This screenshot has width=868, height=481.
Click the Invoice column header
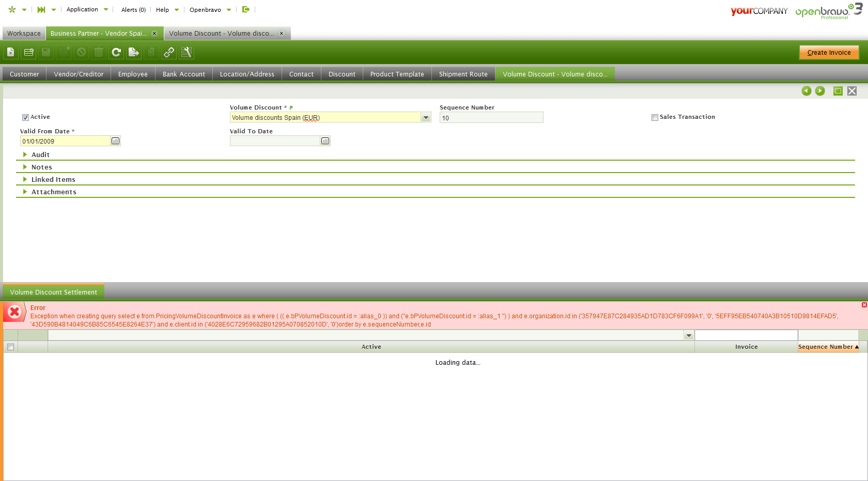(747, 347)
